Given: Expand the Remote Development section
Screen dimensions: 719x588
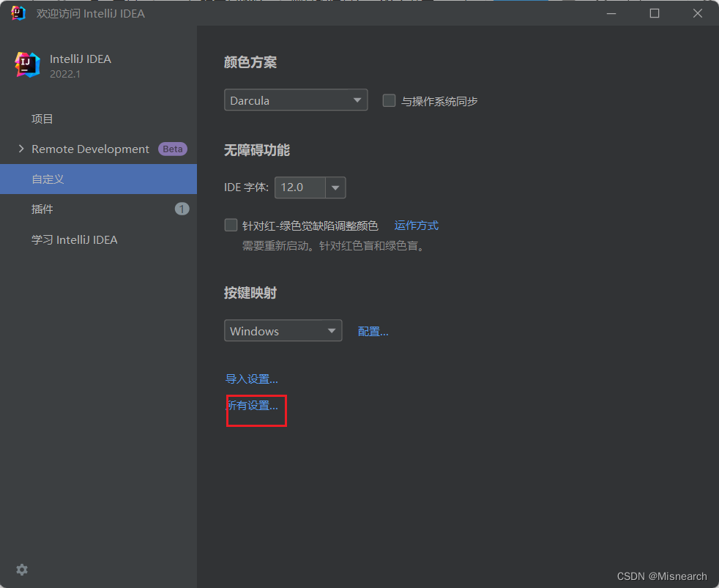Looking at the screenshot, I should point(21,149).
